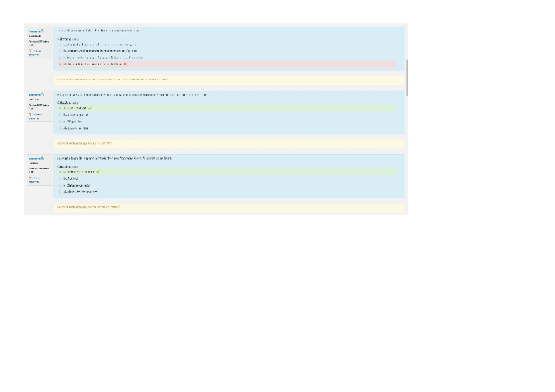Choose option b in the second question
This screenshot has height=392, width=555.
click(60, 115)
